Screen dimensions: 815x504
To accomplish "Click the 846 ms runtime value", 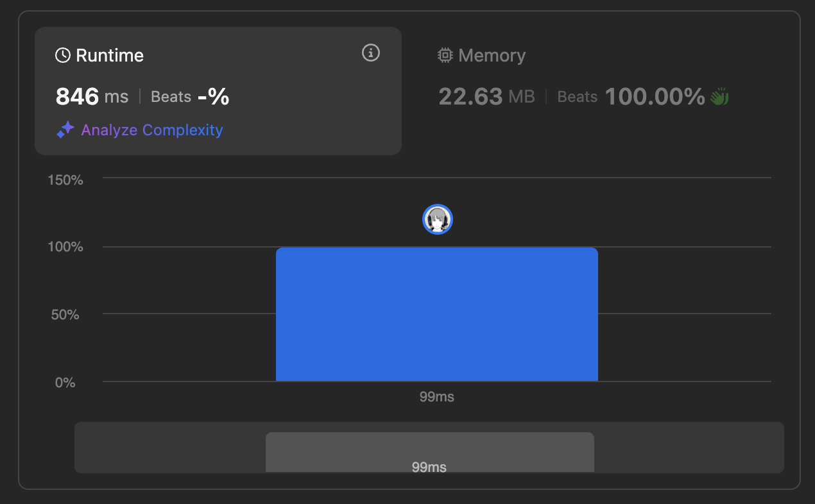I will (92, 97).
